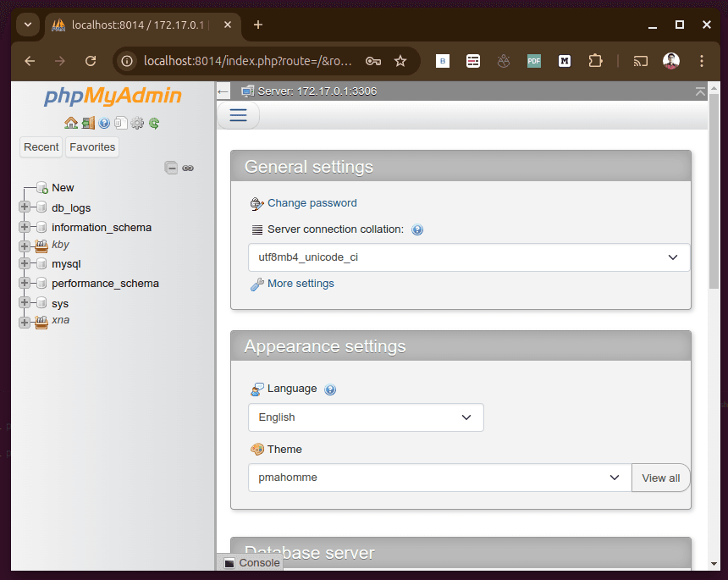This screenshot has height=580, width=728.
Task: Click the Console icon at the bottom
Action: (x=229, y=563)
